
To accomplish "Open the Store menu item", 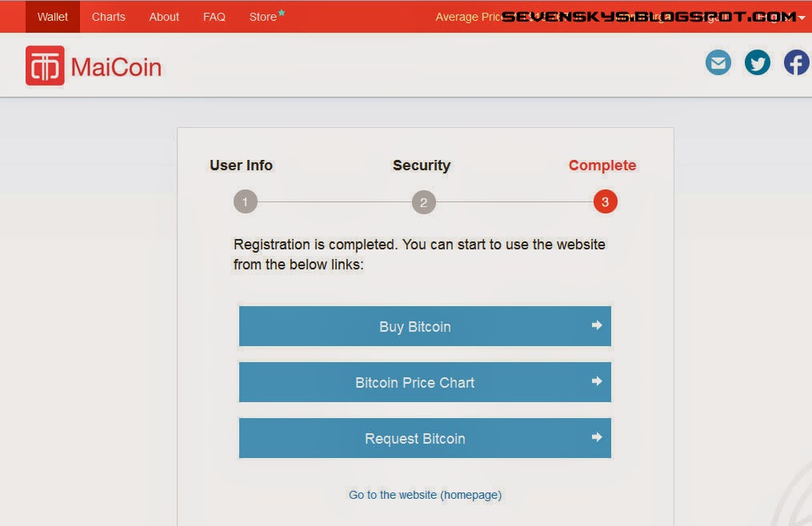I will (263, 17).
